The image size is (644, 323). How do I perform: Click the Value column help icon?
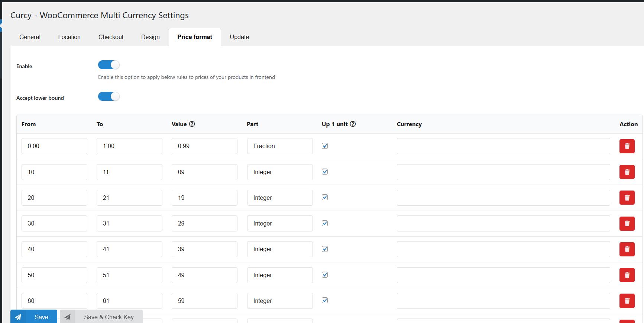tap(192, 124)
